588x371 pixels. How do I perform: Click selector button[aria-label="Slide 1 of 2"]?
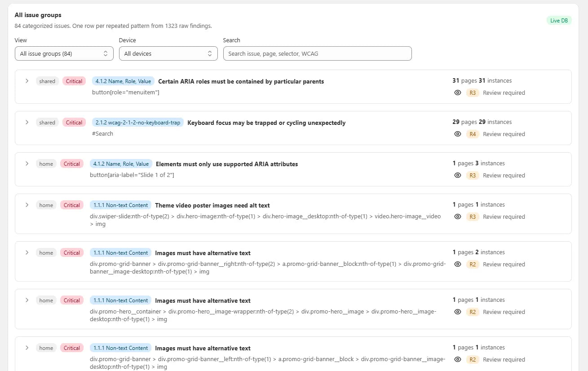pos(132,175)
